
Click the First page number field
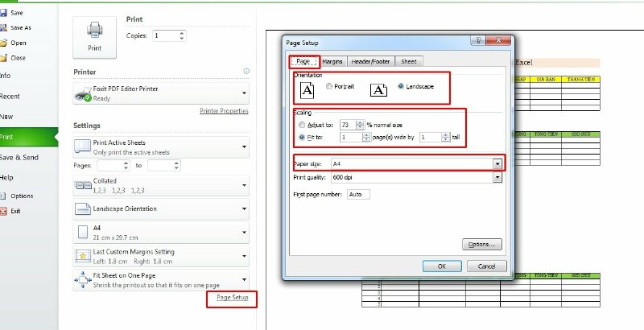point(358,194)
